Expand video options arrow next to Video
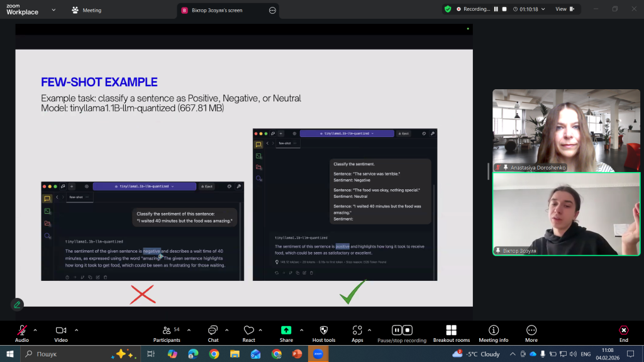The width and height of the screenshot is (644, 362). click(76, 330)
